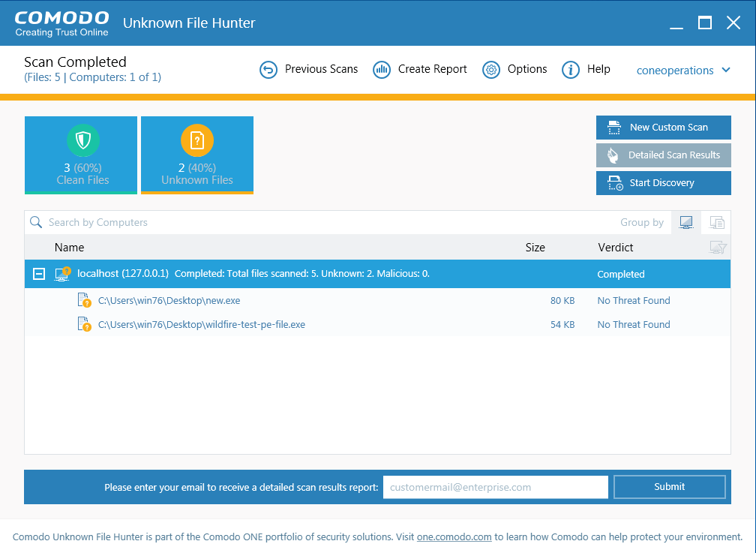Select the Help menu label
The width and height of the screenshot is (756, 553).
coord(598,69)
